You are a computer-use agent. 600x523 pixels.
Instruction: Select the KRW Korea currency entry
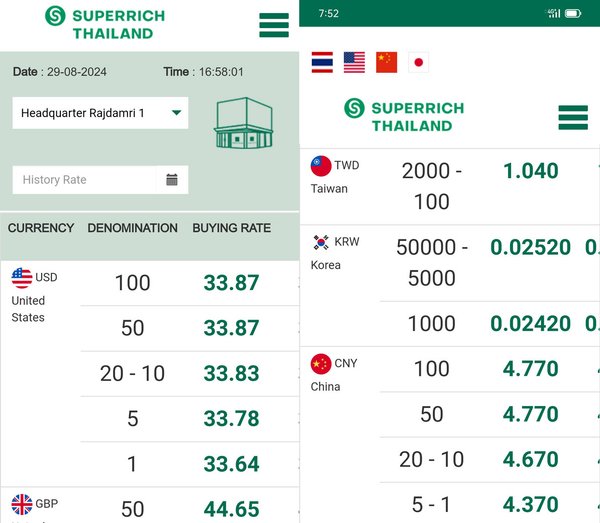pos(335,252)
